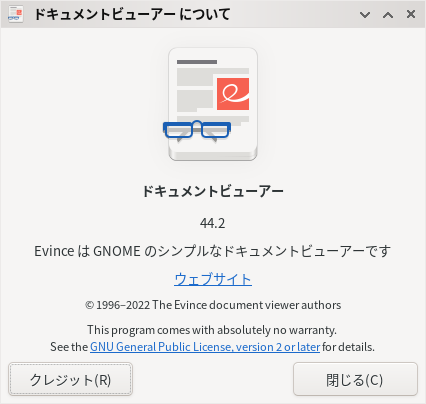Image resolution: width=426 pixels, height=404 pixels.
Task: Close the dialog with the titlebar X
Action: pos(411,14)
